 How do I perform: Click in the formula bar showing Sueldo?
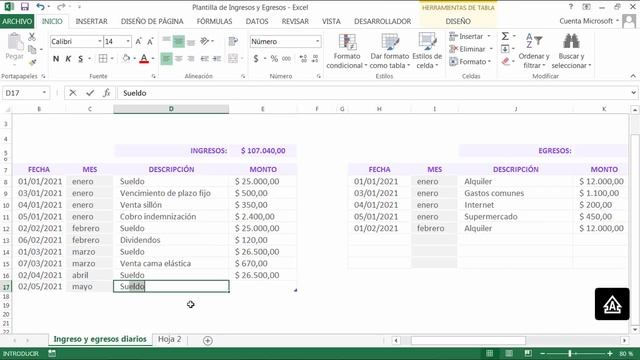(373, 93)
